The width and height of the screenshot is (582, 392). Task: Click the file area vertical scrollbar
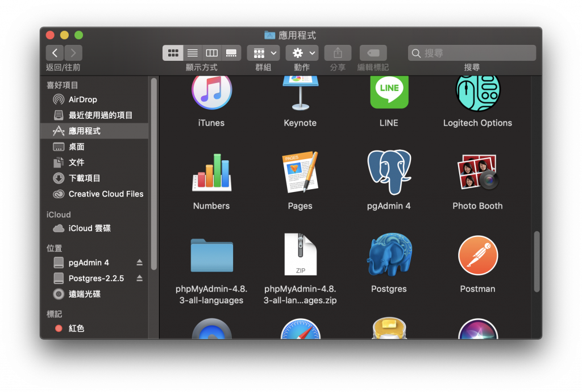pos(537,262)
